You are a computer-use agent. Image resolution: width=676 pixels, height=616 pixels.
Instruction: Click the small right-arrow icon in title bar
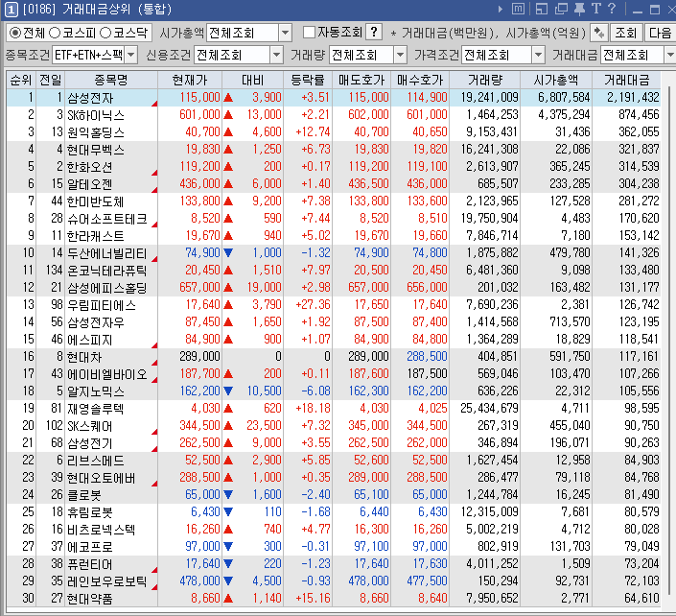501,9
